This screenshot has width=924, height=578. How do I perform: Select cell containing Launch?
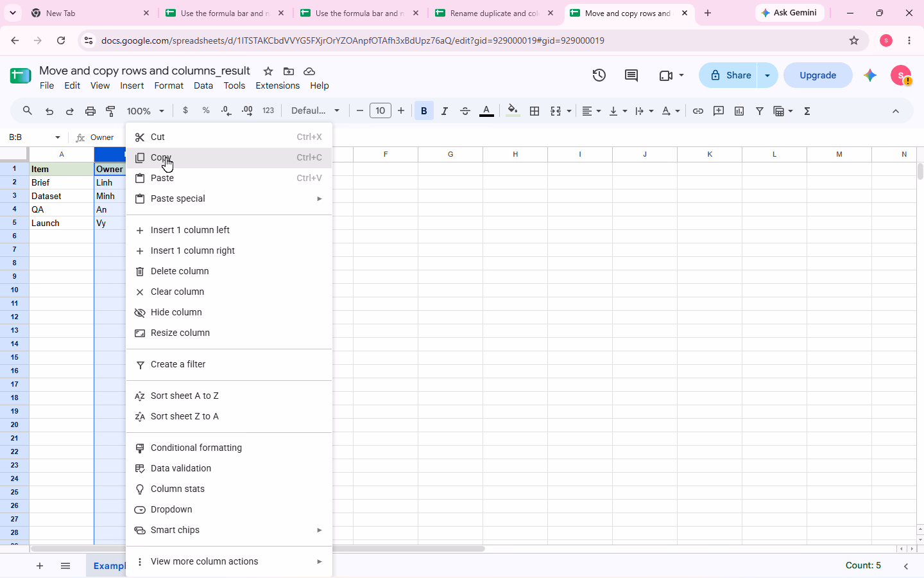click(x=61, y=223)
